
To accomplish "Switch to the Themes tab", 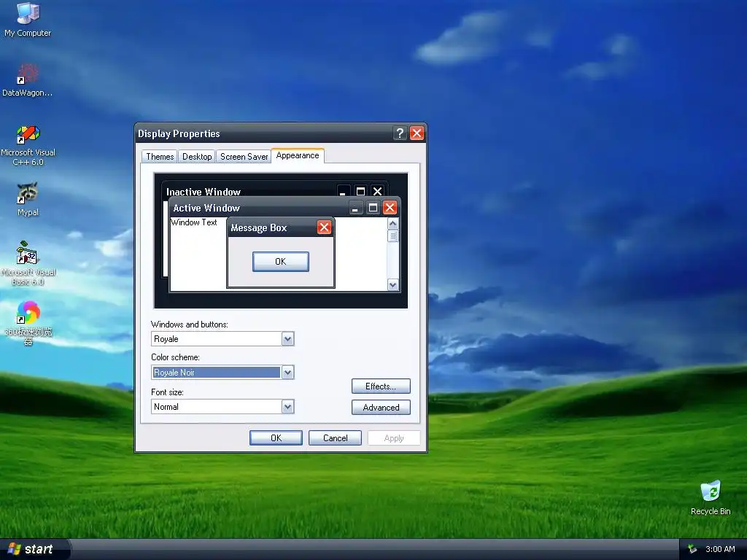I will 160,157.
